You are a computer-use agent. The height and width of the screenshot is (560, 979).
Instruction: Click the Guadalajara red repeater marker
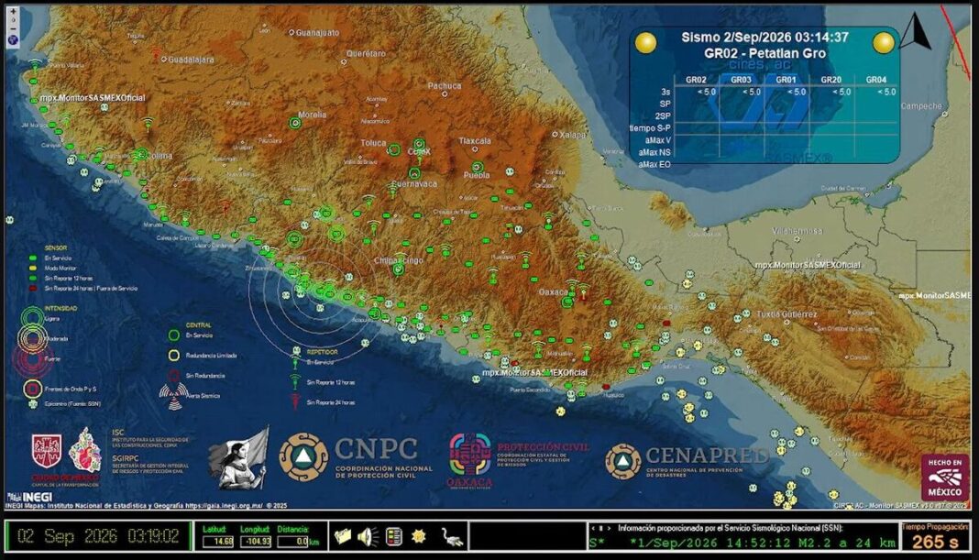point(156,54)
